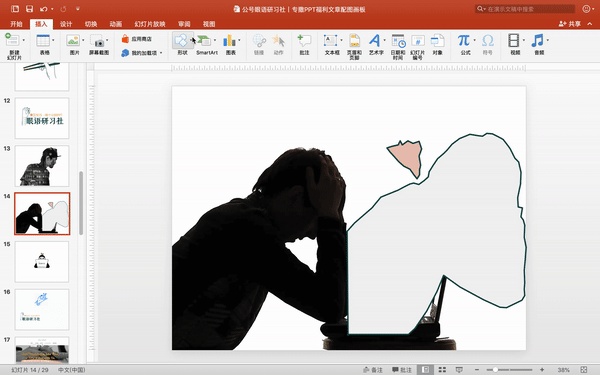Screen dimensions: 600x375
Task: Save the presentation using the disk icon
Action: point(29,8)
